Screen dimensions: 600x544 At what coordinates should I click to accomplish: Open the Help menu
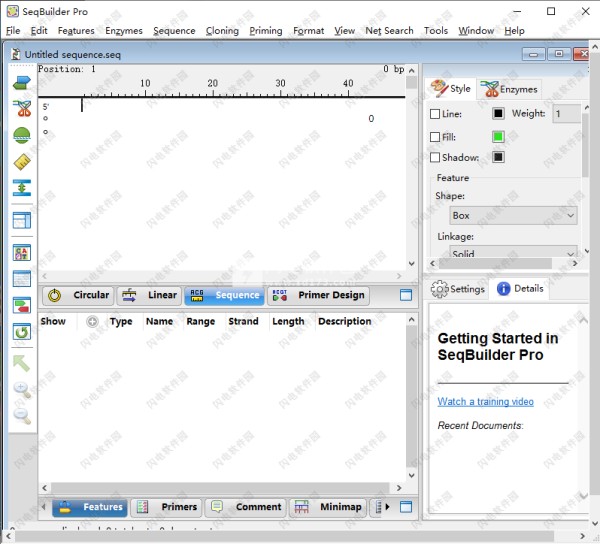(x=514, y=31)
